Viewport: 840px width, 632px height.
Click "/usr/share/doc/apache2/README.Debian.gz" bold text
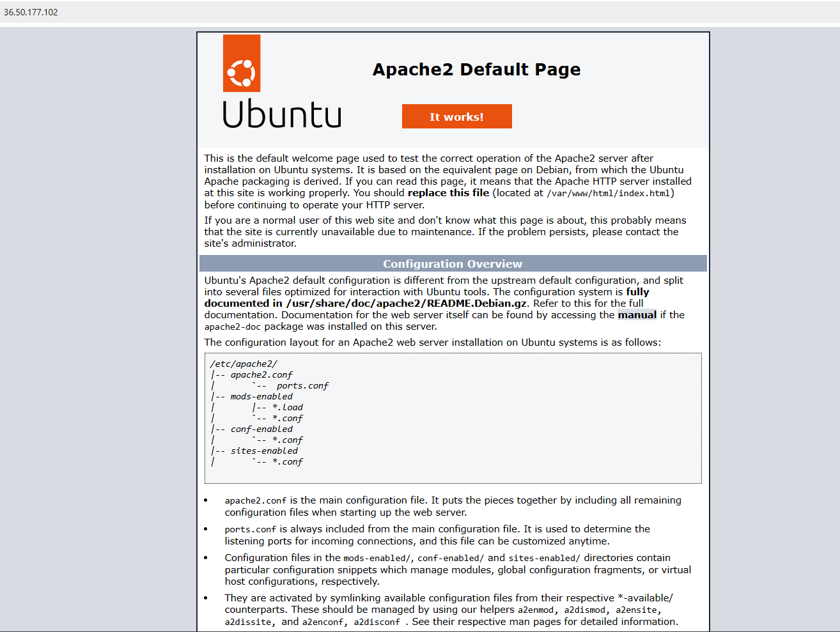[407, 304]
